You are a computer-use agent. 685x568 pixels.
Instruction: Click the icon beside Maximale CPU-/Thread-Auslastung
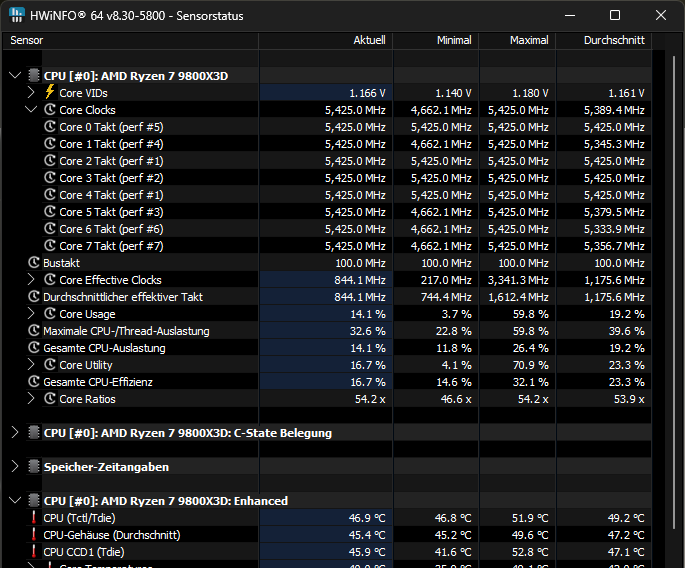coord(34,331)
